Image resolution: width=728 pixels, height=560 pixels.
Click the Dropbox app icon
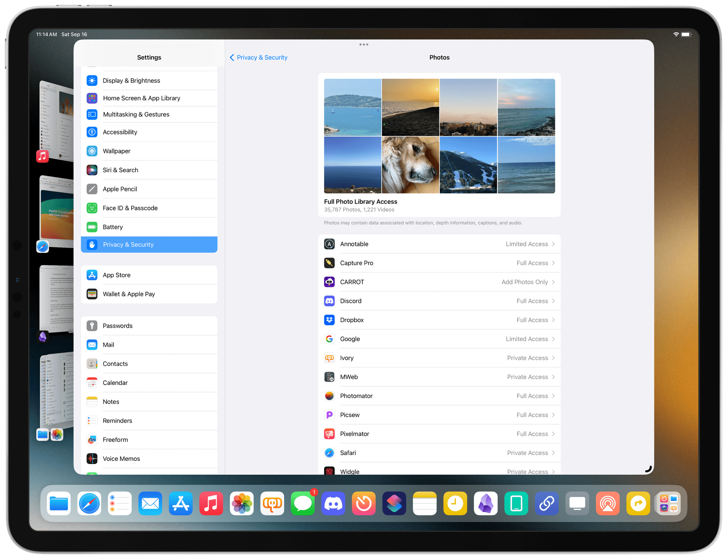(330, 320)
